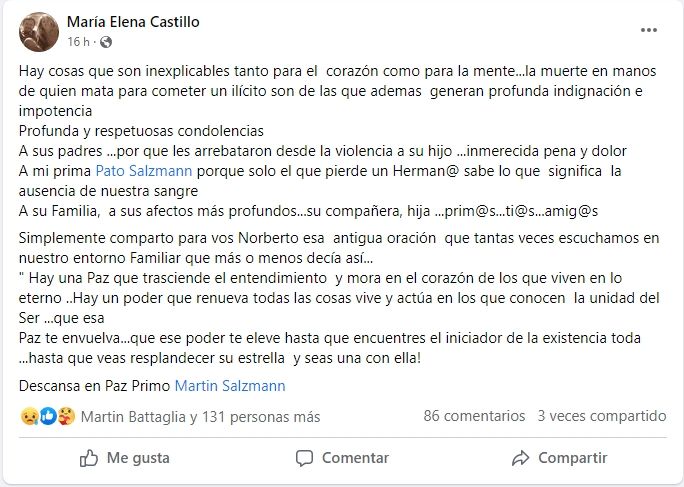Viewport: 684px width, 487px height.
Task: Click the "Descansa en Paz Primo" text
Action: pyautogui.click(x=95, y=384)
